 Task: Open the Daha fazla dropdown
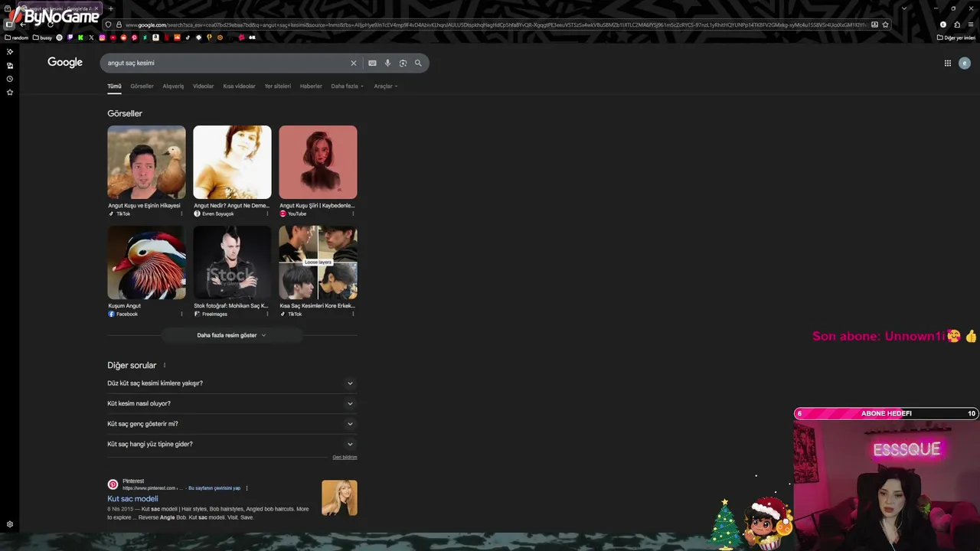347,86
